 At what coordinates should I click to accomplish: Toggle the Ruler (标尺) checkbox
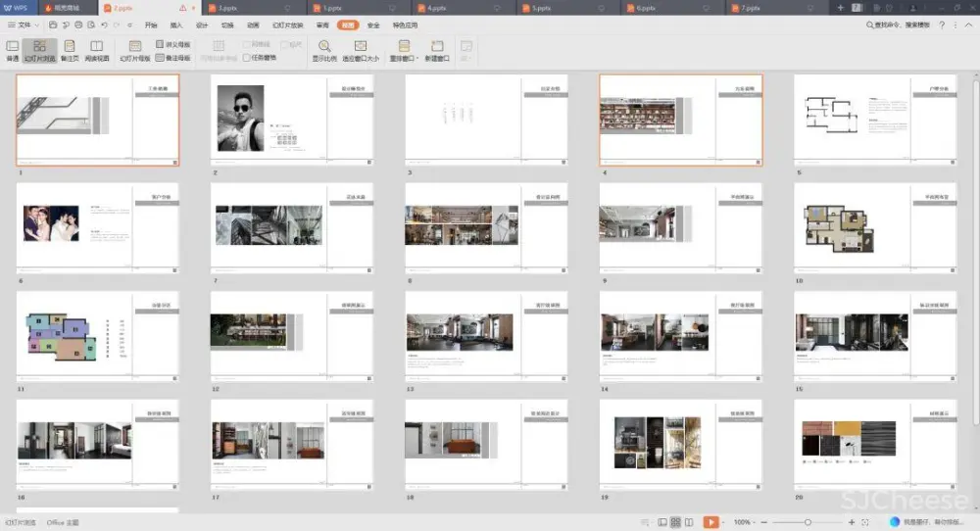click(284, 45)
